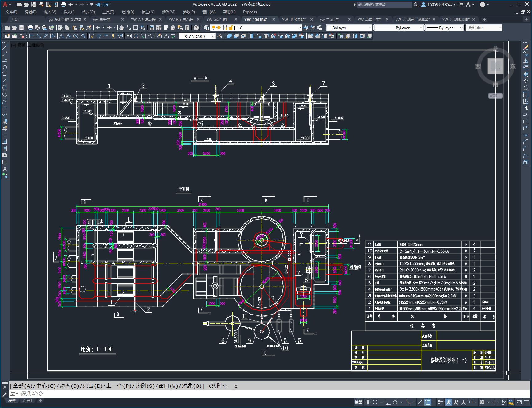
Task: Click the new drawing tab plus button
Action: (484, 19)
